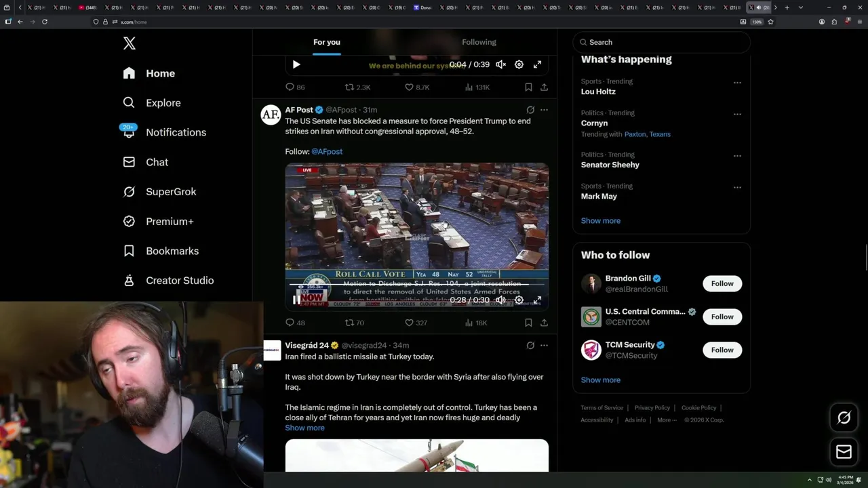Open the floating Messages button

[844, 452]
